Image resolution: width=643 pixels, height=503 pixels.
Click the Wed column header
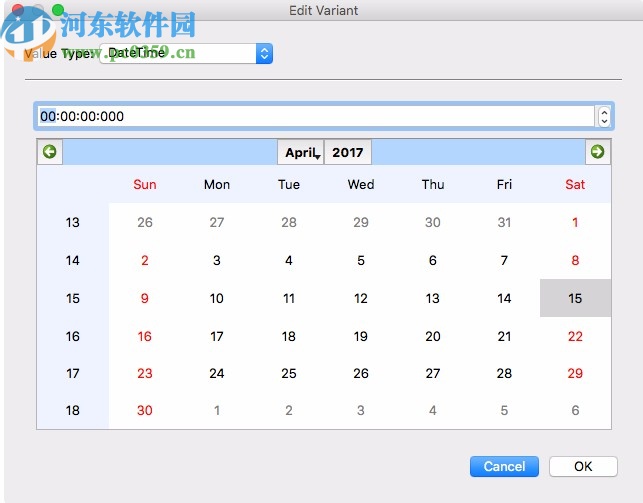[x=361, y=184]
